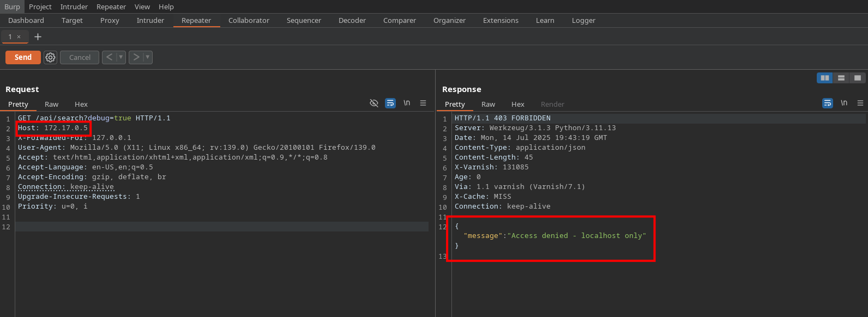The width and height of the screenshot is (868, 317).
Task: Switch to combined tabbed layout view
Action: (858, 78)
